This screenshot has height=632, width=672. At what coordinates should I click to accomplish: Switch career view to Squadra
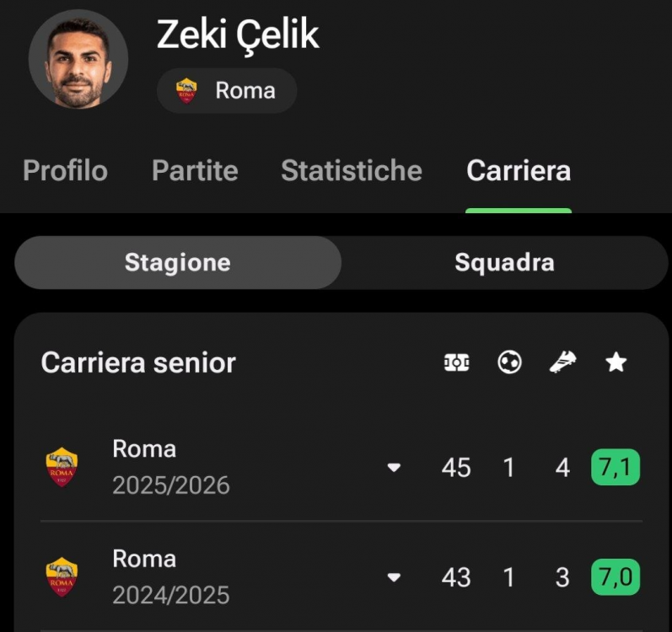[x=504, y=262]
